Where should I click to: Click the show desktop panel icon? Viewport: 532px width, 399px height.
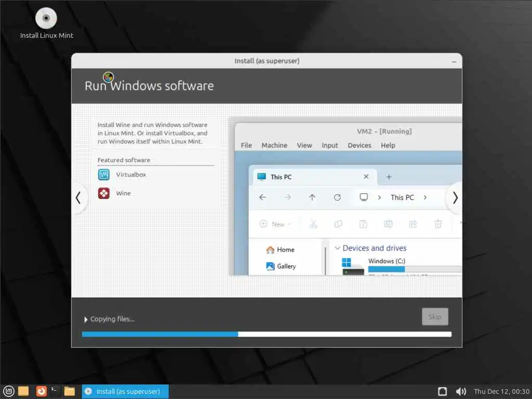[x=23, y=391]
